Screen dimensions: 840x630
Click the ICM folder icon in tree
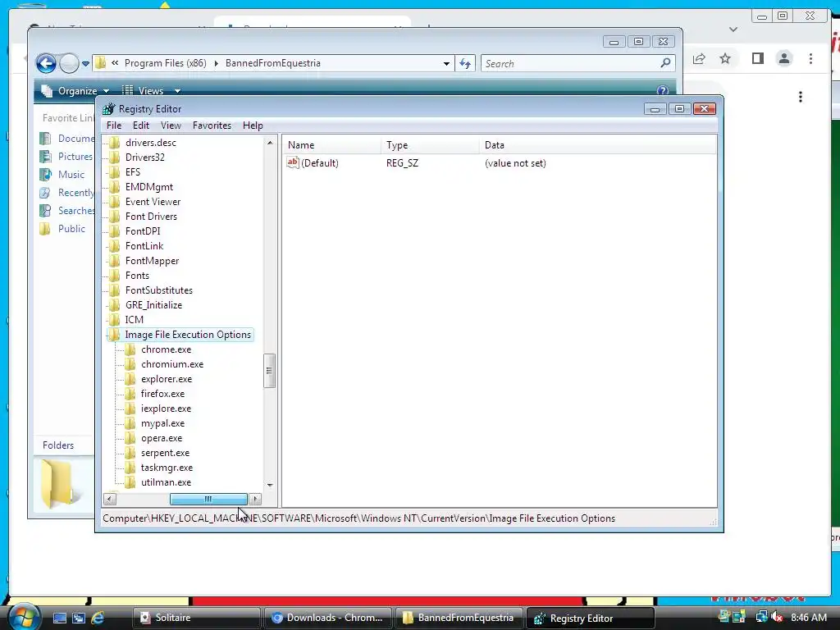114,320
